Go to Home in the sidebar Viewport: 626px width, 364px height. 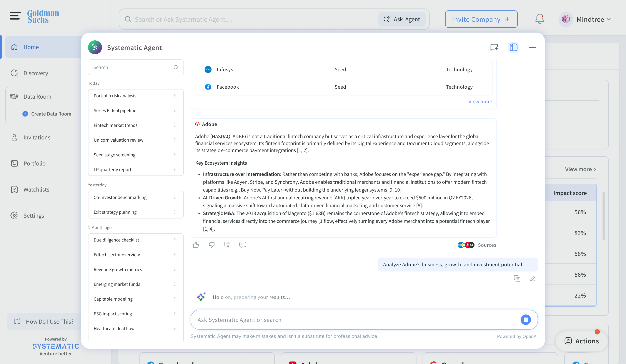(x=43, y=47)
